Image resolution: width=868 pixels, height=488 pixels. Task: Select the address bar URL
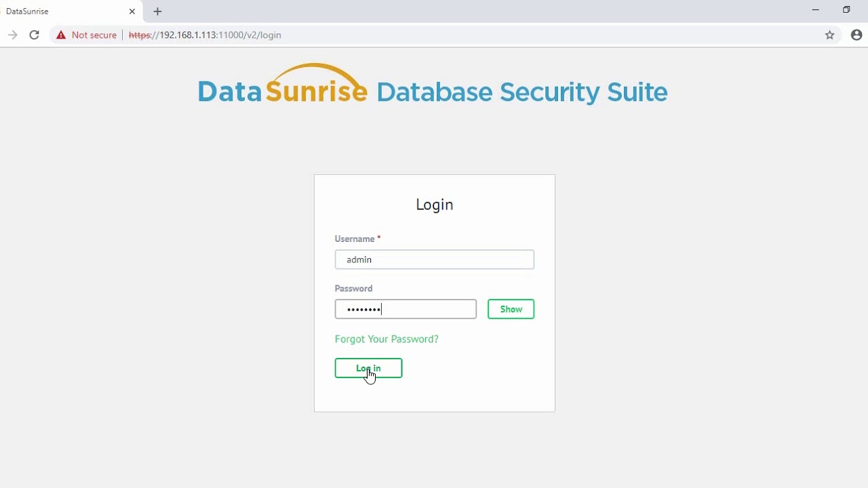(x=205, y=35)
